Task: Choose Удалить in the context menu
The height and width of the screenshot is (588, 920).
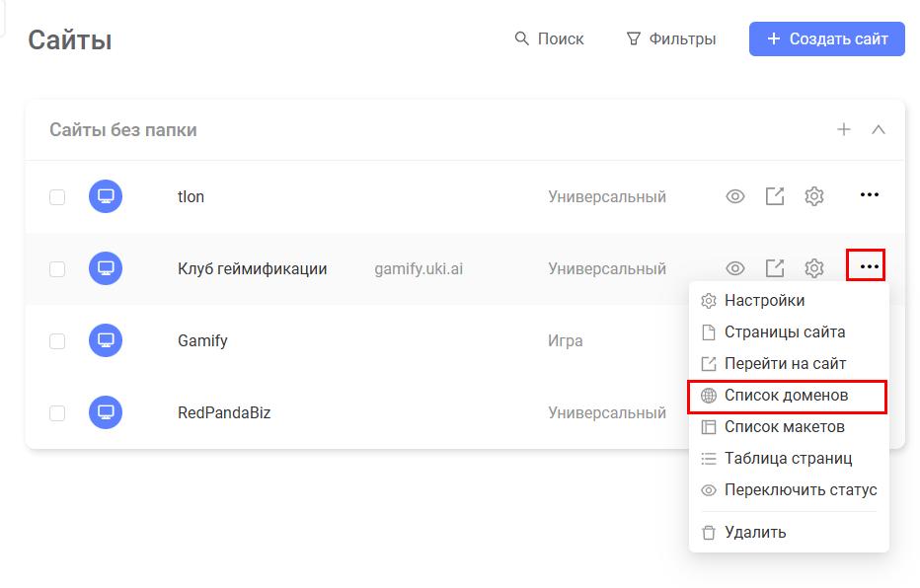Action: click(x=755, y=533)
